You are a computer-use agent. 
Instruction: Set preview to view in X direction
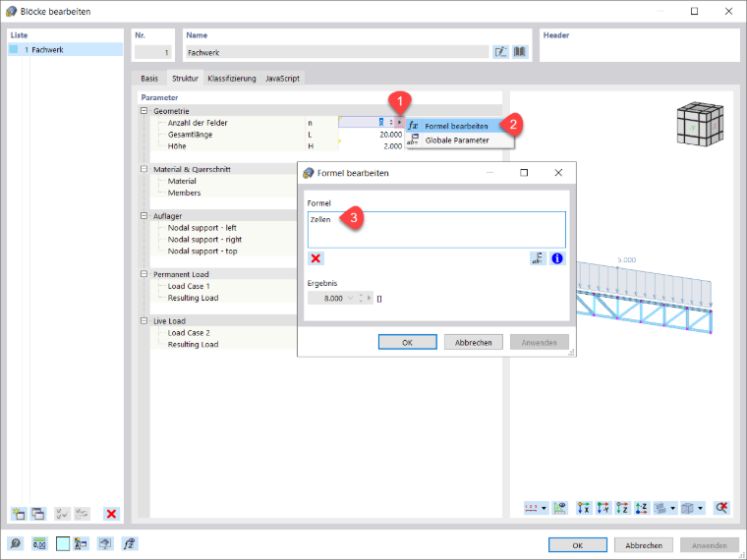(x=584, y=508)
